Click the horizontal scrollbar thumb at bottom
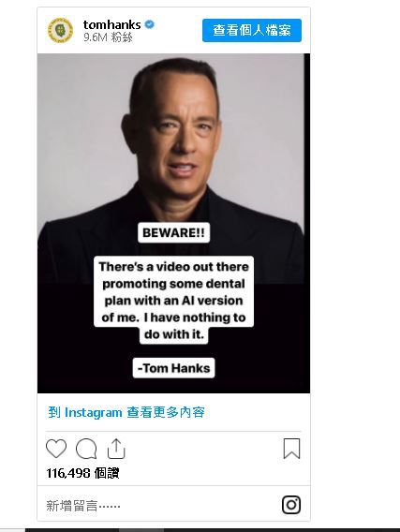The image size is (400, 532). pos(141,530)
